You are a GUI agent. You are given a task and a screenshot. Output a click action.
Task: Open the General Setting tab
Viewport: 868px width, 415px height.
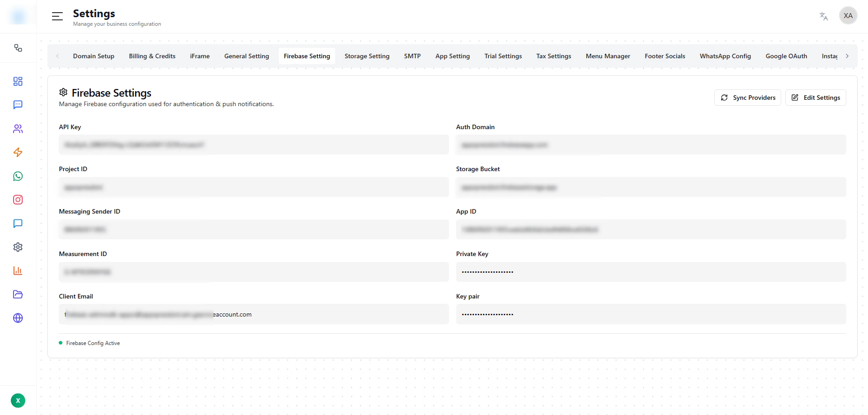[x=247, y=56]
